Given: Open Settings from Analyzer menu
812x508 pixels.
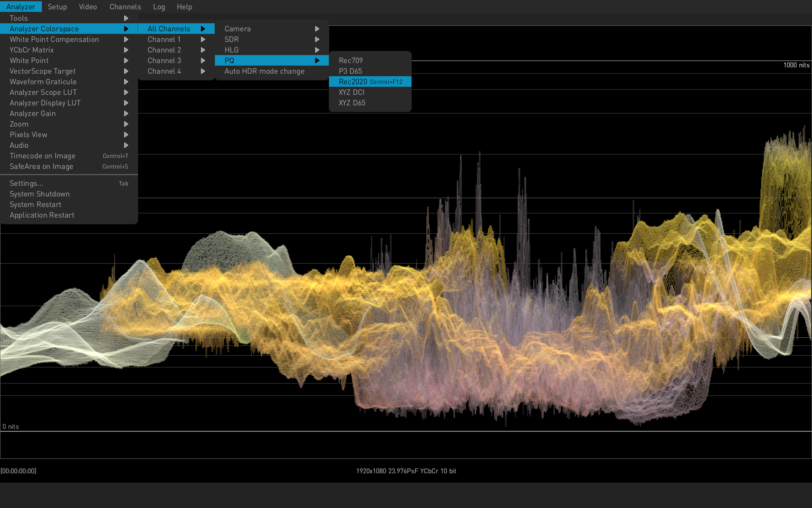Looking at the screenshot, I should coord(27,183).
